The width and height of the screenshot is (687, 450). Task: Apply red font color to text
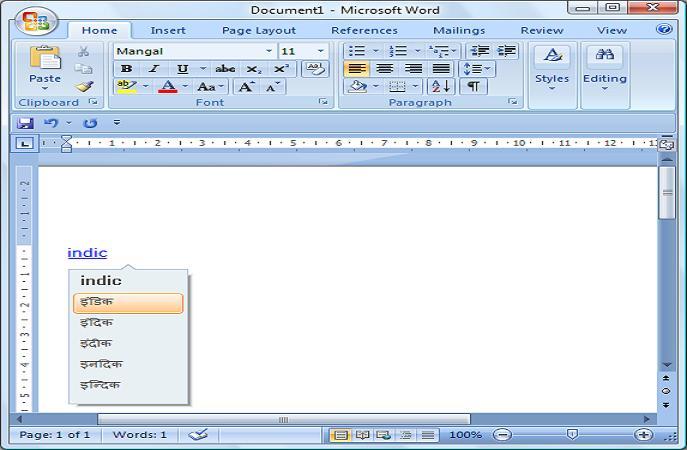tap(168, 86)
